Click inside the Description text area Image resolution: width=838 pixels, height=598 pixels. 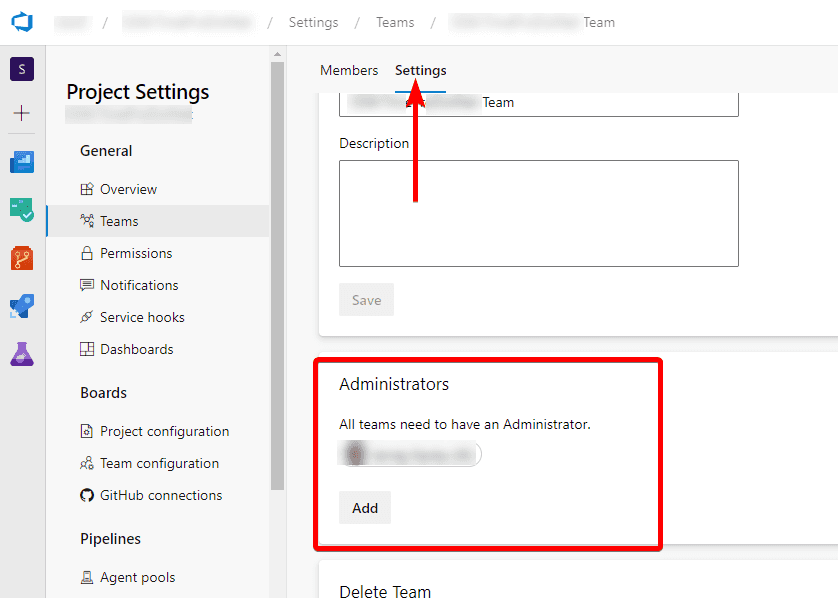point(538,213)
